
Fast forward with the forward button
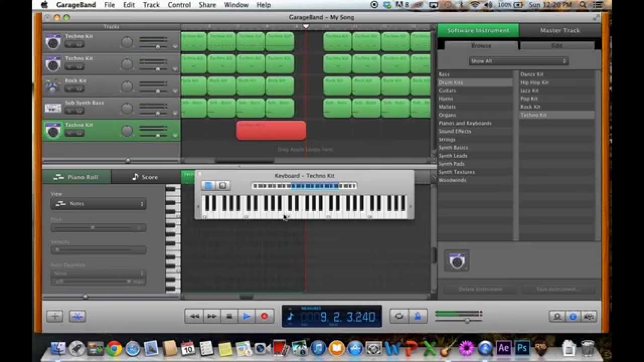click(x=212, y=316)
